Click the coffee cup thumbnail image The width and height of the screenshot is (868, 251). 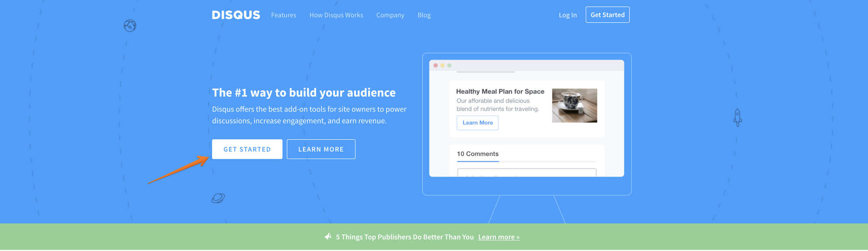tap(574, 106)
